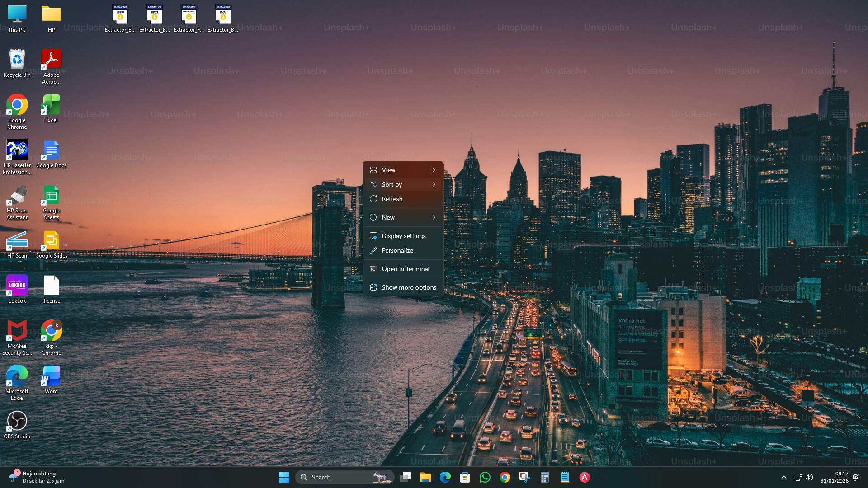The width and height of the screenshot is (868, 488).
Task: Click the Windows Start button
Action: tap(284, 477)
